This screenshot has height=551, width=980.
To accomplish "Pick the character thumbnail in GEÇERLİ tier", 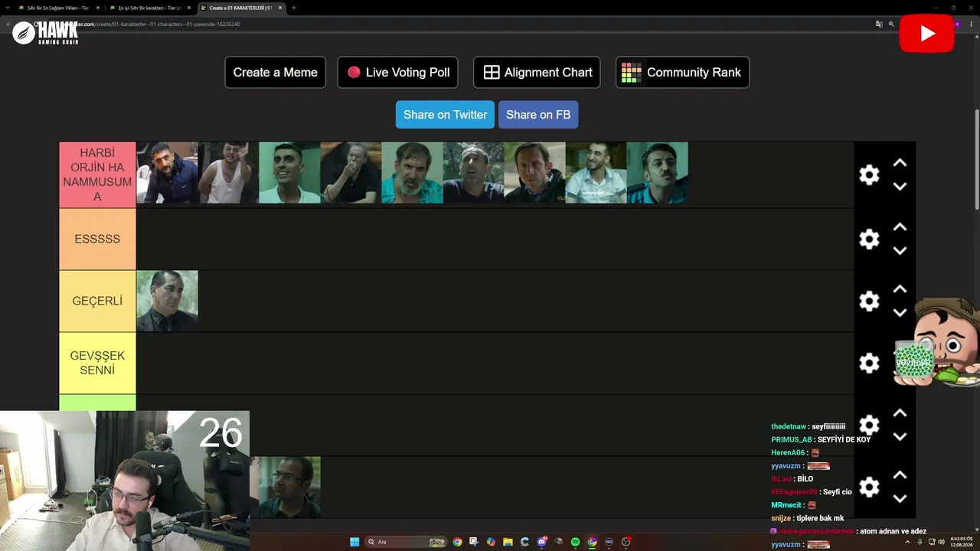I will click(167, 301).
